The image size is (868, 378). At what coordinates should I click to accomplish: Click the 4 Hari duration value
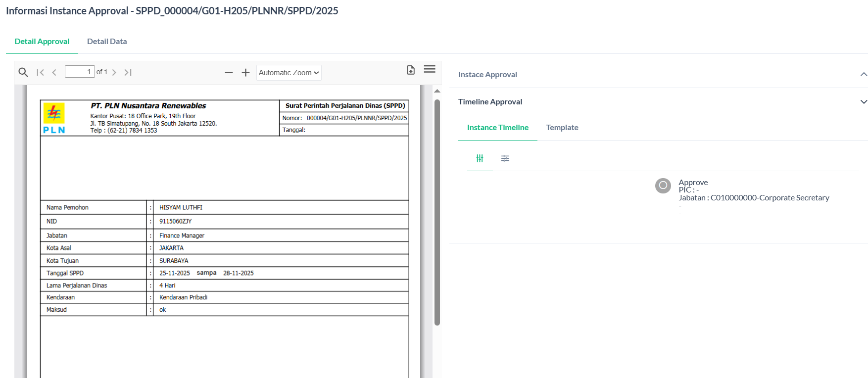pos(167,285)
